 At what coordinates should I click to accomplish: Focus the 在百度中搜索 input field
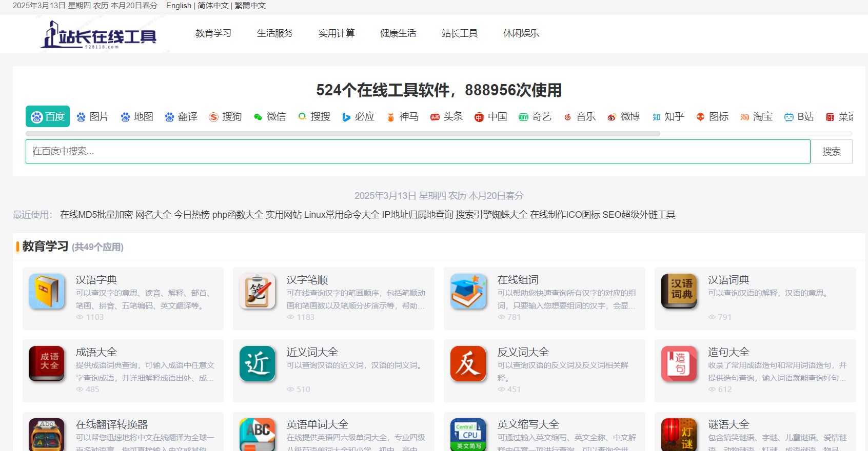(418, 152)
